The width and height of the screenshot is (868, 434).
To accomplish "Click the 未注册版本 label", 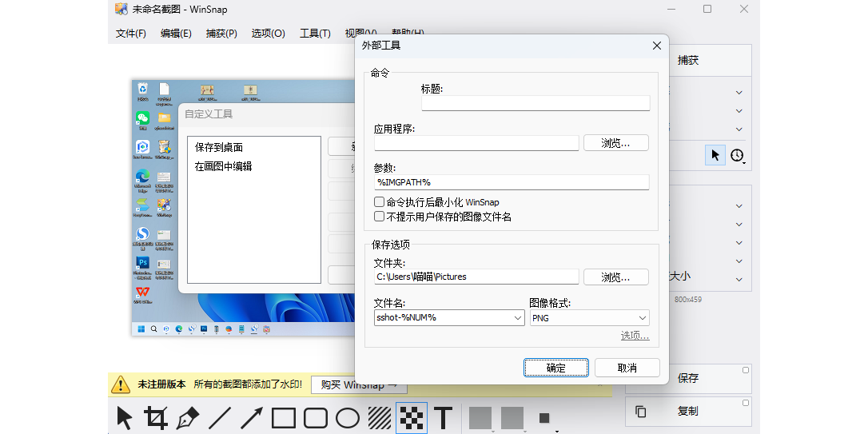I will point(161,384).
